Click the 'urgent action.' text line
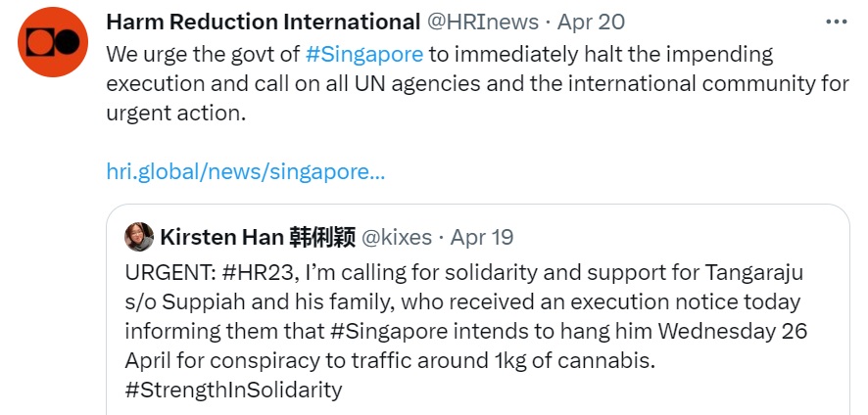This screenshot has height=415, width=868. pos(174,113)
